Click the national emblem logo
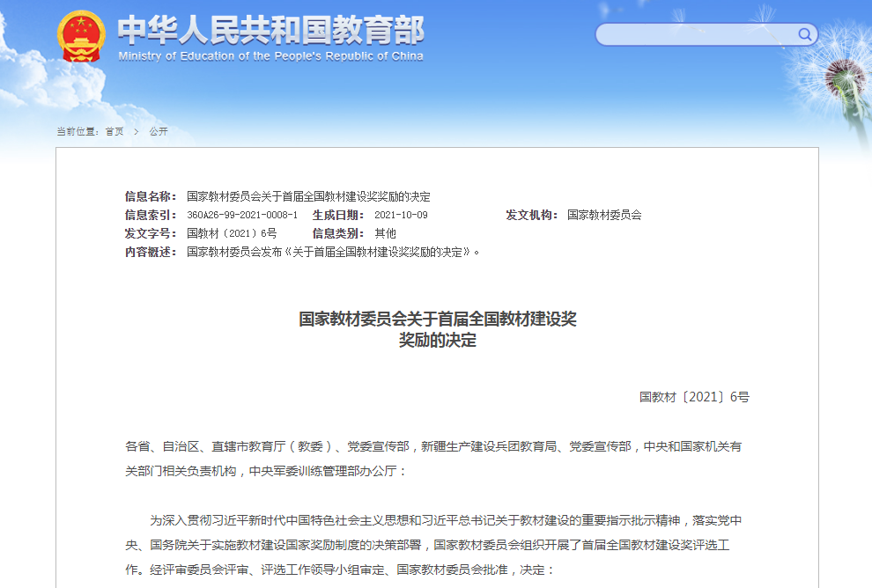This screenshot has width=872, height=588. [x=81, y=37]
